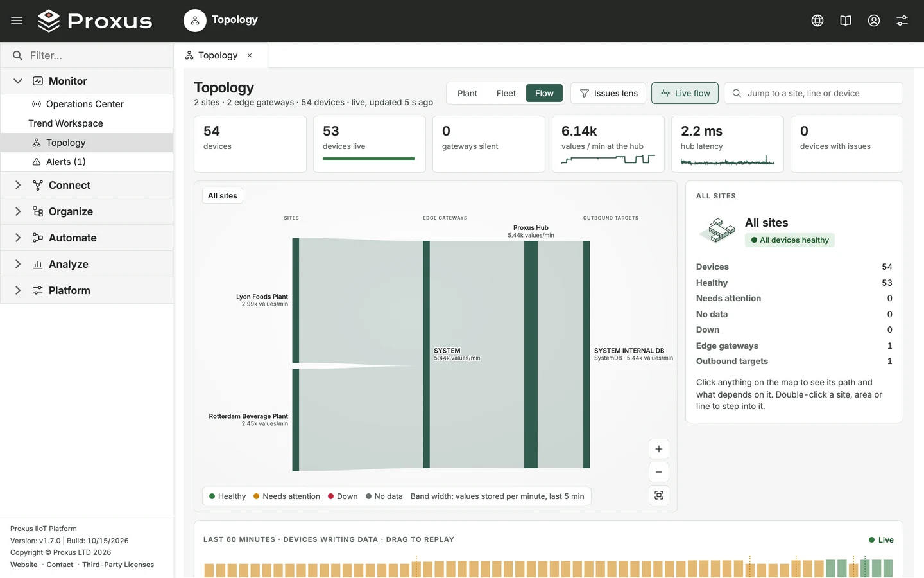Expand the Automate section
Viewport: 924px width, 578px height.
(x=87, y=238)
